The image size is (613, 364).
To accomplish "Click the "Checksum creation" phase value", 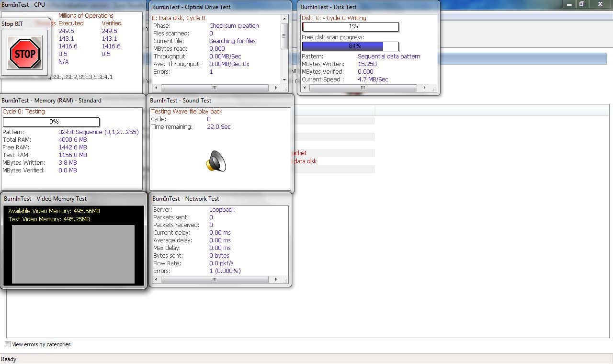I will click(x=234, y=26).
